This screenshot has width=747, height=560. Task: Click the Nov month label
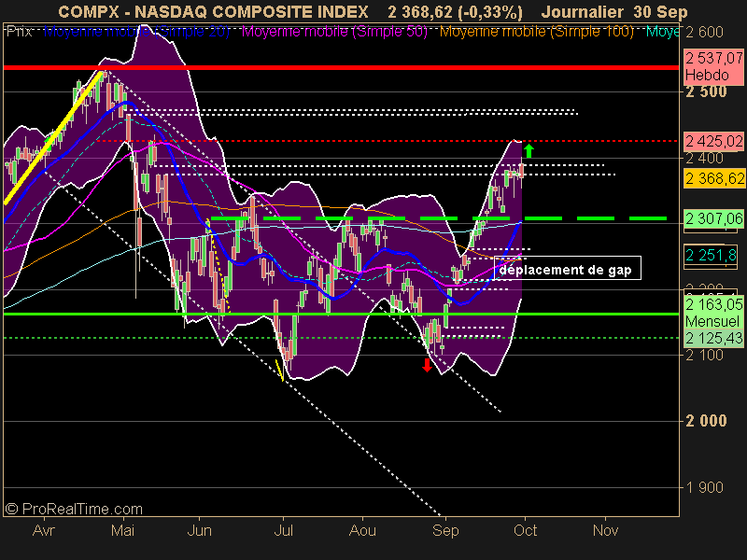point(605,530)
